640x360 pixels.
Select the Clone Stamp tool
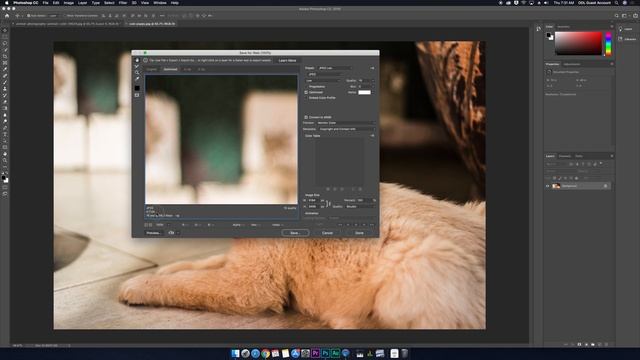(x=5, y=89)
